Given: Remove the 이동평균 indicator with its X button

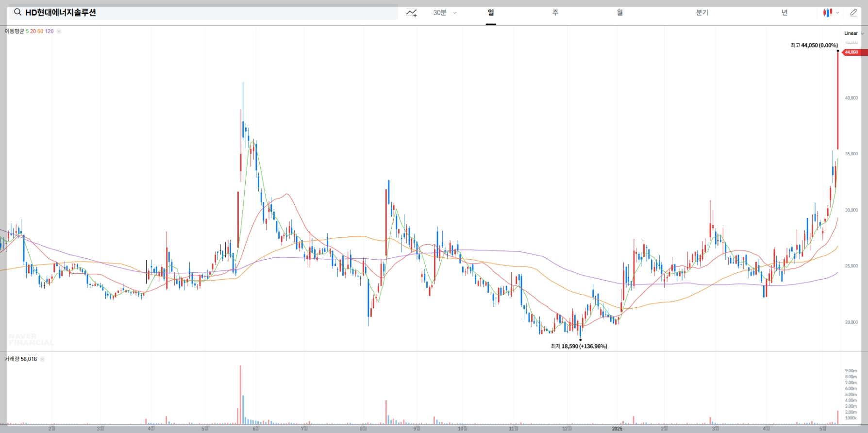Looking at the screenshot, I should 59,31.
